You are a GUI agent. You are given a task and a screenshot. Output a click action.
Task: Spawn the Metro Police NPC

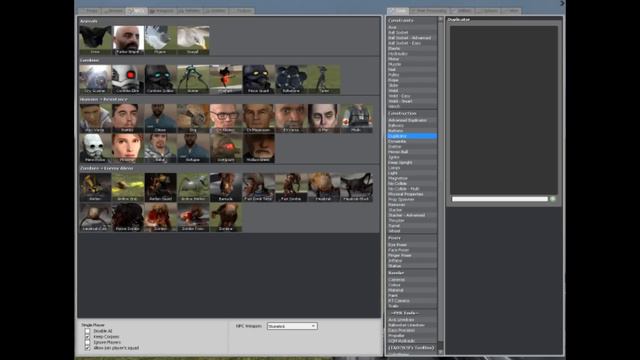click(x=96, y=148)
